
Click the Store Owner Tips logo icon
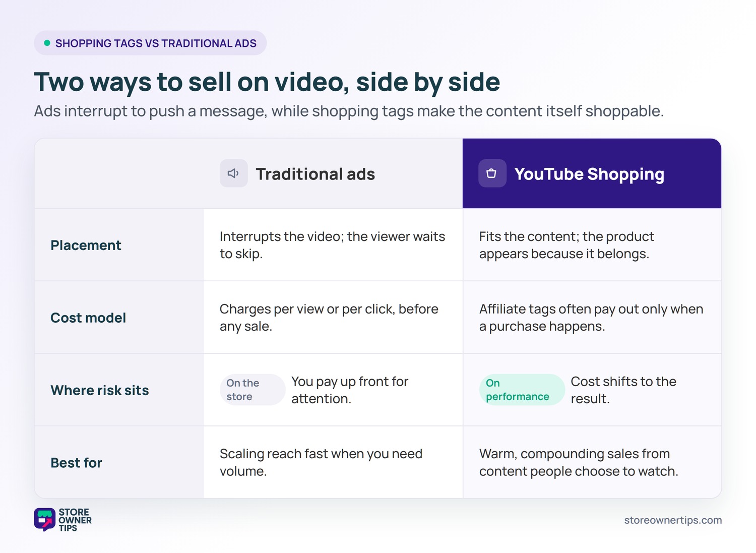point(45,519)
